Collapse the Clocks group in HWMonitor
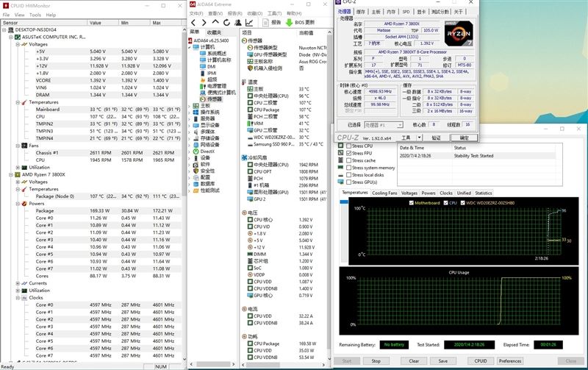This screenshot has width=588, height=370. (x=18, y=298)
